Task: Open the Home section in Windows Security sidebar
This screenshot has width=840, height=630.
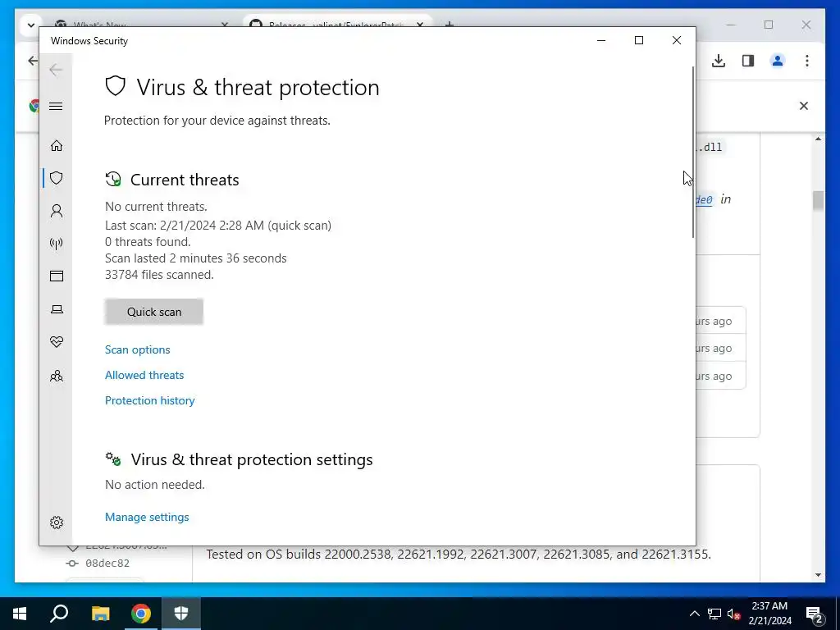Action: tap(57, 146)
